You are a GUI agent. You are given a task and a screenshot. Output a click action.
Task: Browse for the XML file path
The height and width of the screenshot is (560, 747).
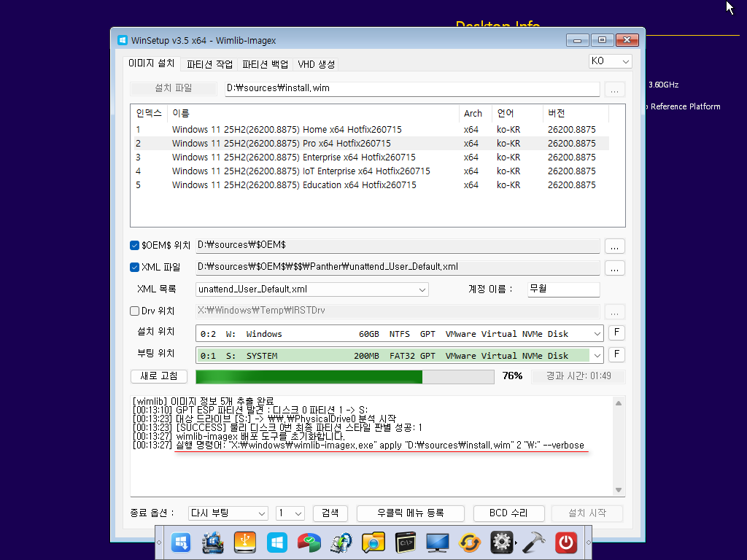pos(614,268)
